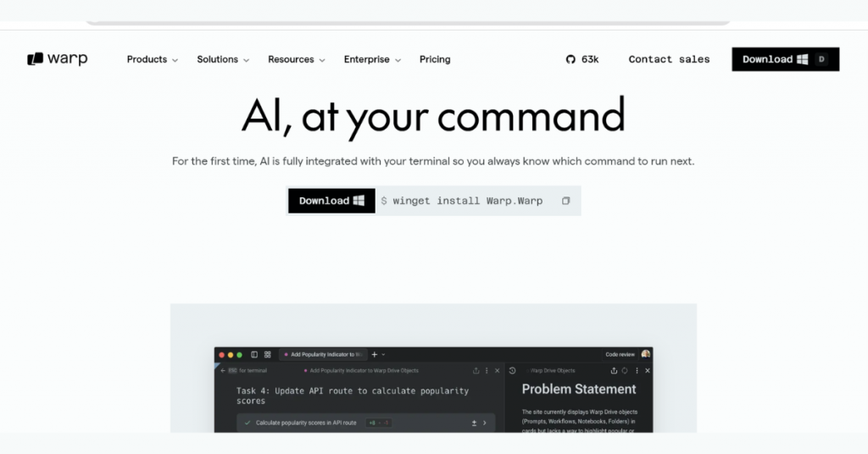The width and height of the screenshot is (868, 454).
Task: Open the GitHub 63k stars link
Action: coord(582,59)
